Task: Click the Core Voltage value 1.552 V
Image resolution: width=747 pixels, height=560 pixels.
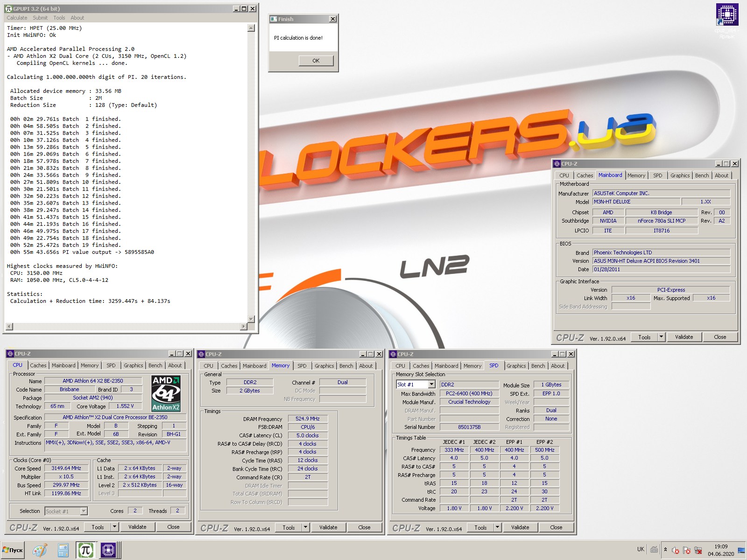Action: (x=125, y=406)
